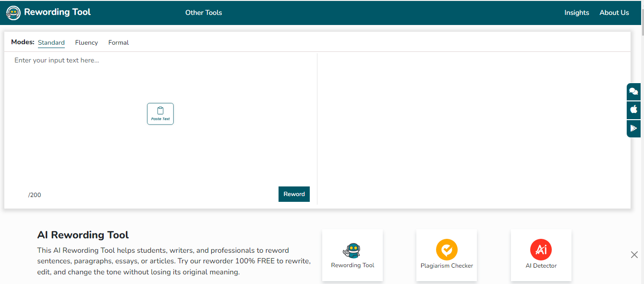This screenshot has height=284, width=644.
Task: Open the About Us page
Action: [614, 13]
